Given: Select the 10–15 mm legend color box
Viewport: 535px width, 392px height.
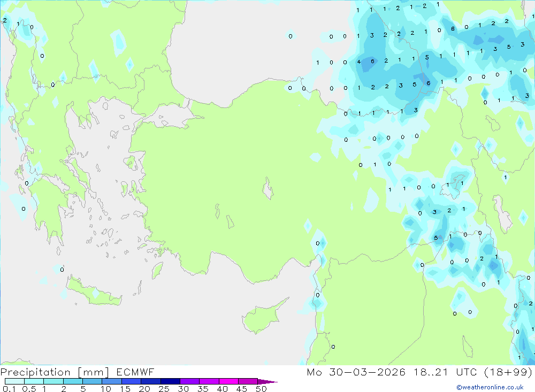Looking at the screenshot, I should (112, 381).
